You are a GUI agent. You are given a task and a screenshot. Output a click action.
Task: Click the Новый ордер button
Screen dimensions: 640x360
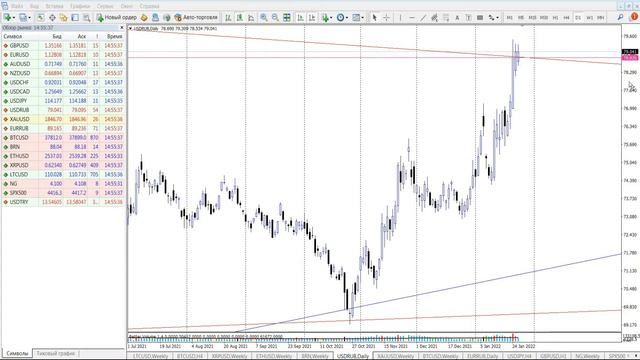point(116,18)
